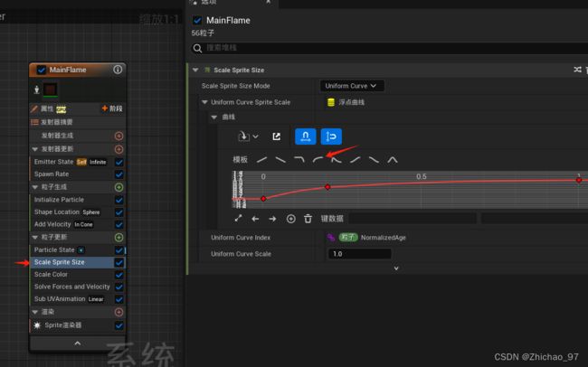
Task: Click the yellow 浮点曲线 data icon
Action: [x=331, y=102]
